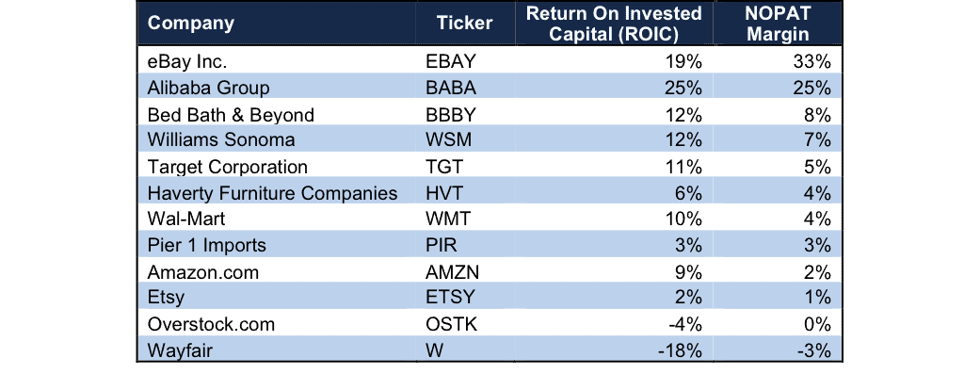
Task: Select the Pier 1 Imports cell
Action: (x=207, y=245)
